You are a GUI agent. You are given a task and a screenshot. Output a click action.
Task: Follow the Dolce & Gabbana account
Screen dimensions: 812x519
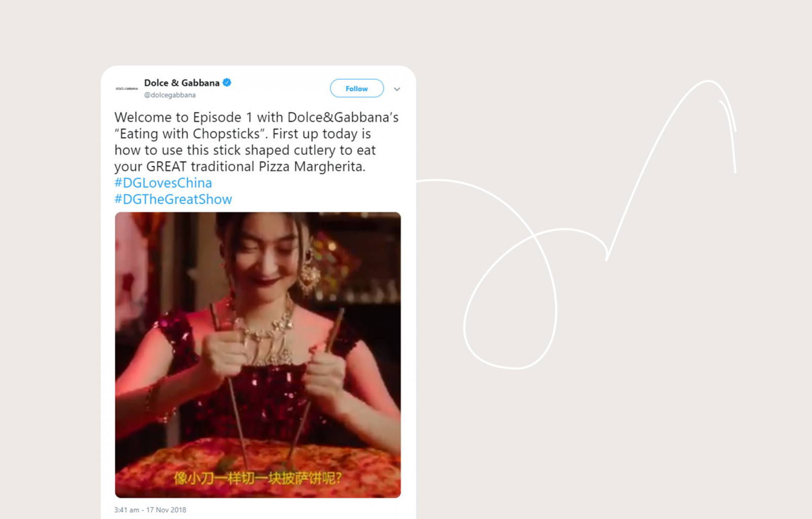tap(357, 88)
